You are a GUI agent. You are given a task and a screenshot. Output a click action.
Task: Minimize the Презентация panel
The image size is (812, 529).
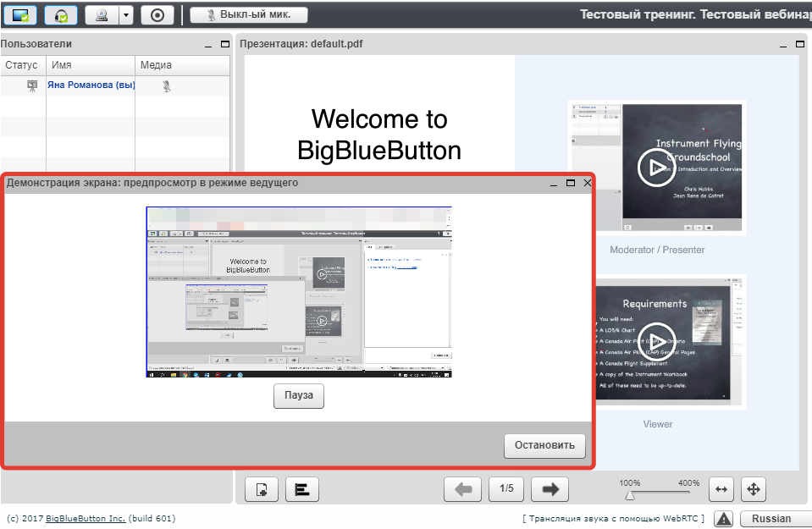tap(783, 45)
